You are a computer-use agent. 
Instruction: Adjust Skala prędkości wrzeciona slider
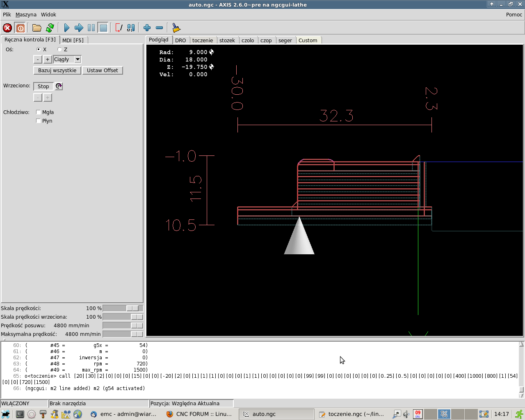pyautogui.click(x=123, y=317)
